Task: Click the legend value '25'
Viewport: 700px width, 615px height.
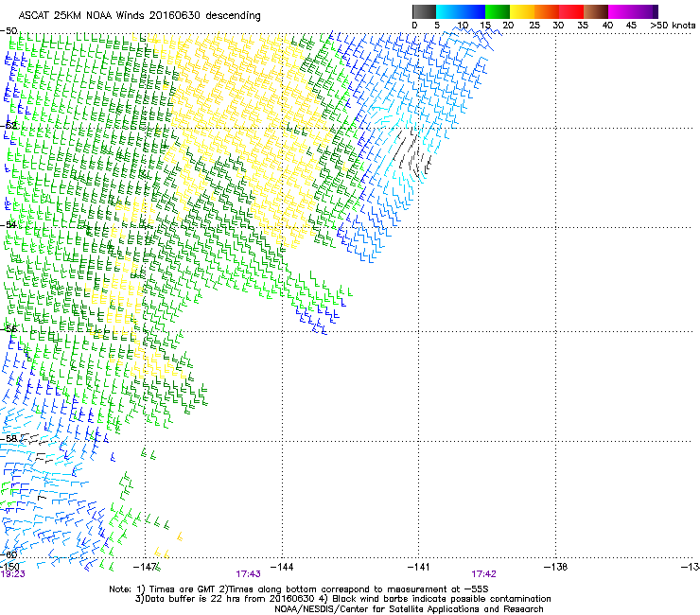Action: (x=534, y=26)
